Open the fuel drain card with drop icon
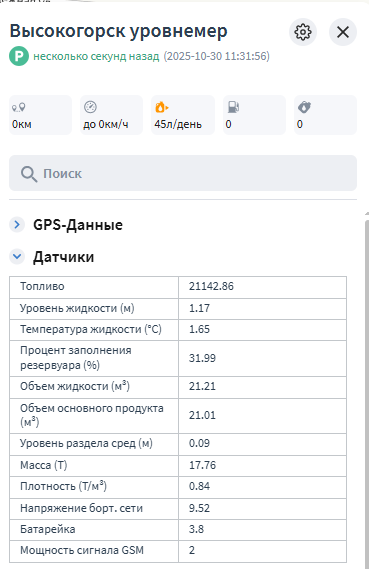This screenshot has width=369, height=569. [325, 115]
